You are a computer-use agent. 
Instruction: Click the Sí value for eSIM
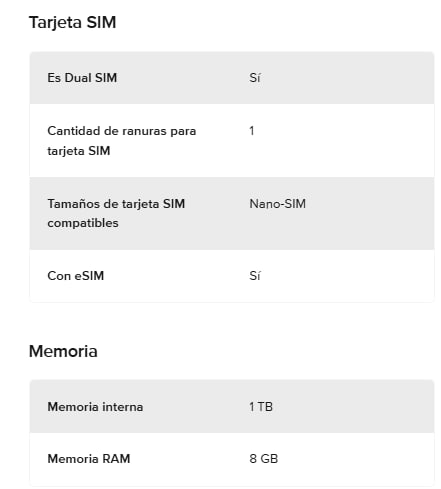pyautogui.click(x=255, y=276)
